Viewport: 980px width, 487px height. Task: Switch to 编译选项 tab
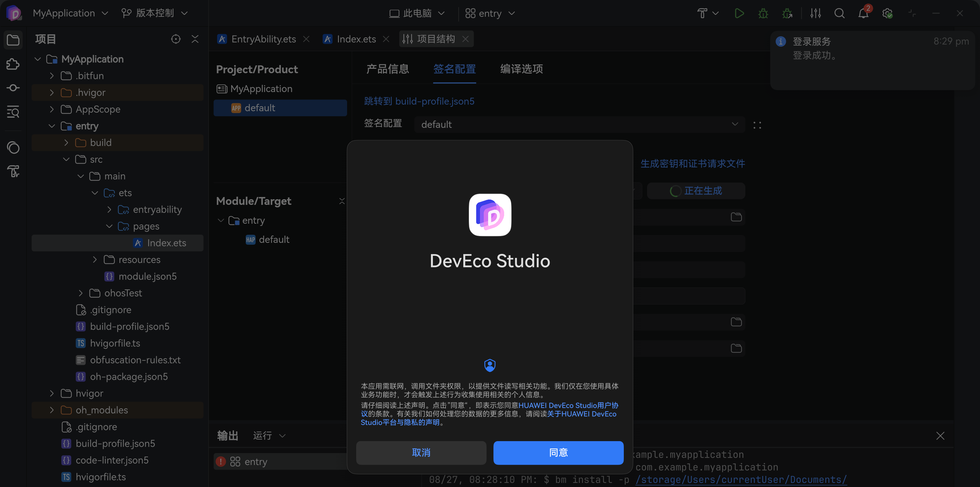521,69
